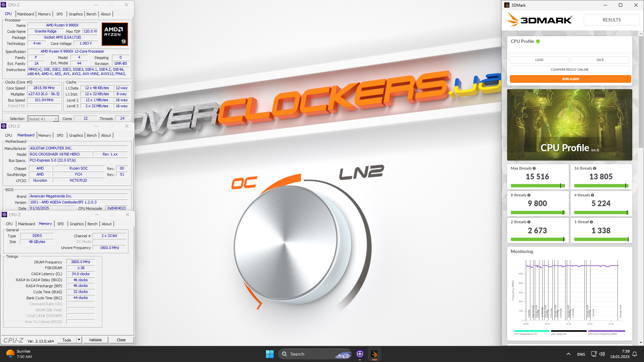Click the COMPARE RESULT ONLINE link
The height and width of the screenshot is (362, 644).
point(570,69)
